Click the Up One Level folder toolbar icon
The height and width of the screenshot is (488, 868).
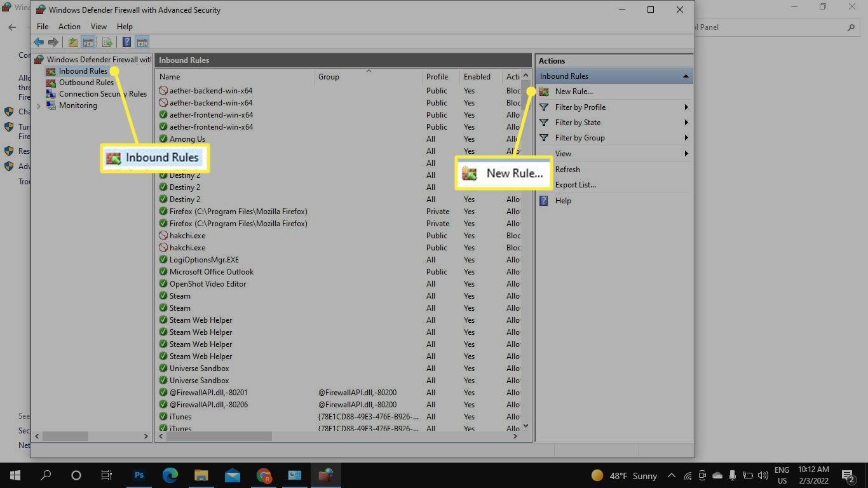pos(73,43)
